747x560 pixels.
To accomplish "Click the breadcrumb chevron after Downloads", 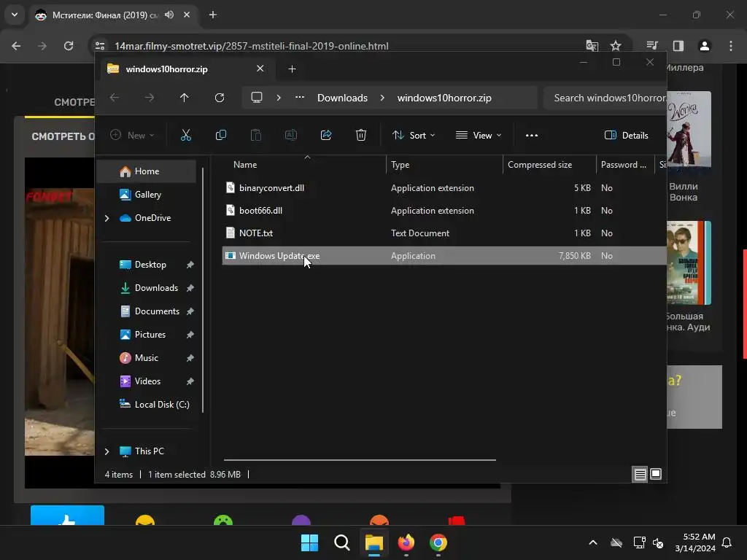I will click(x=382, y=98).
